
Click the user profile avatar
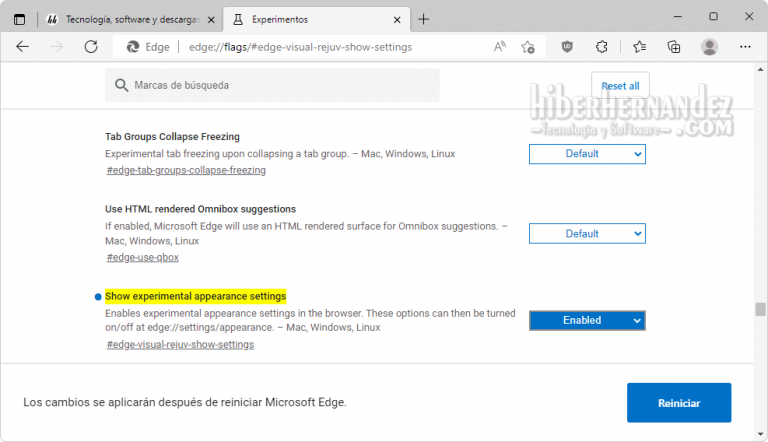tap(710, 47)
